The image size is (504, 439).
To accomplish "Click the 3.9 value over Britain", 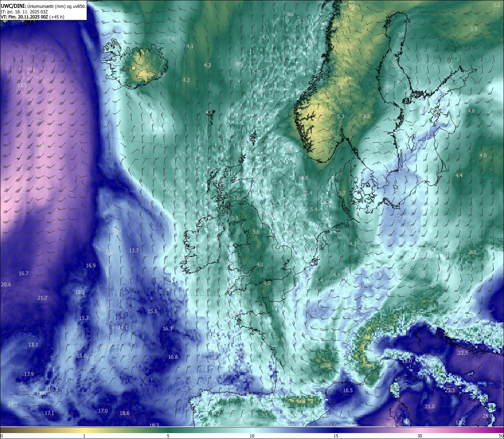I will coord(235,219).
